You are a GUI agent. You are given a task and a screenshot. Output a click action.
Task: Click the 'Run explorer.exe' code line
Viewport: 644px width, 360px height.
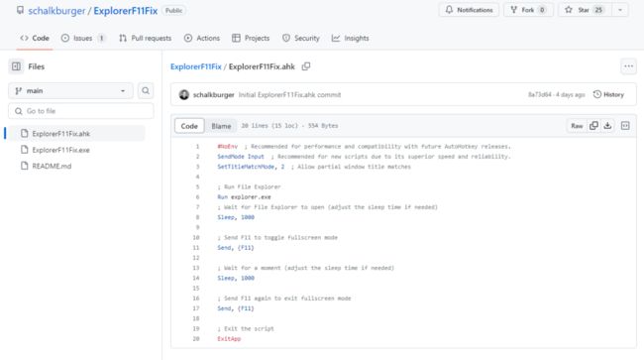(x=244, y=196)
